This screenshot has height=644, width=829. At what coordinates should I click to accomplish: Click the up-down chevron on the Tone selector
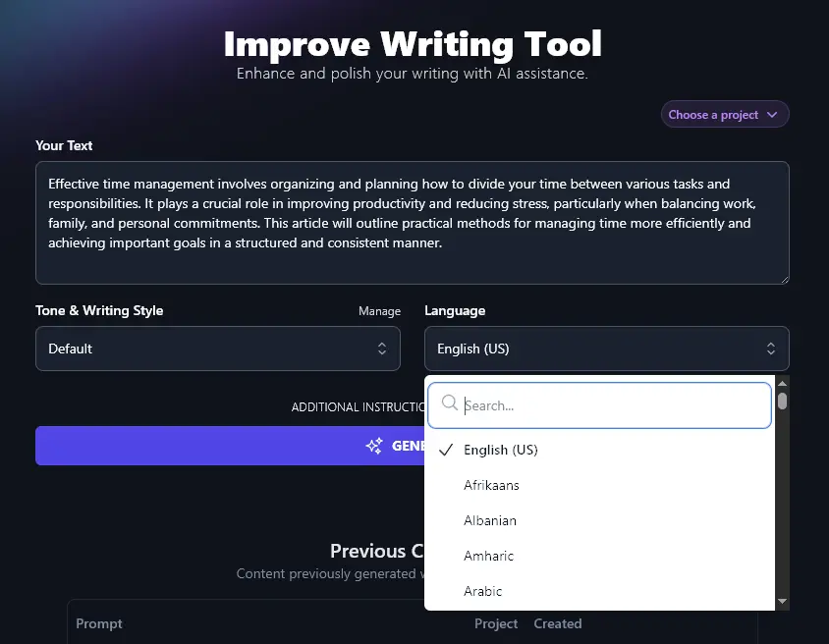[383, 349]
